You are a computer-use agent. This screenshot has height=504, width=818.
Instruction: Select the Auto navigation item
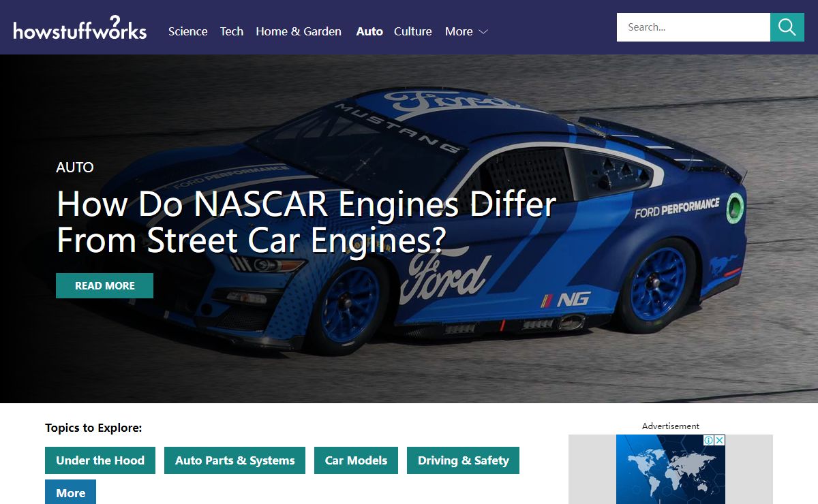pyautogui.click(x=369, y=31)
